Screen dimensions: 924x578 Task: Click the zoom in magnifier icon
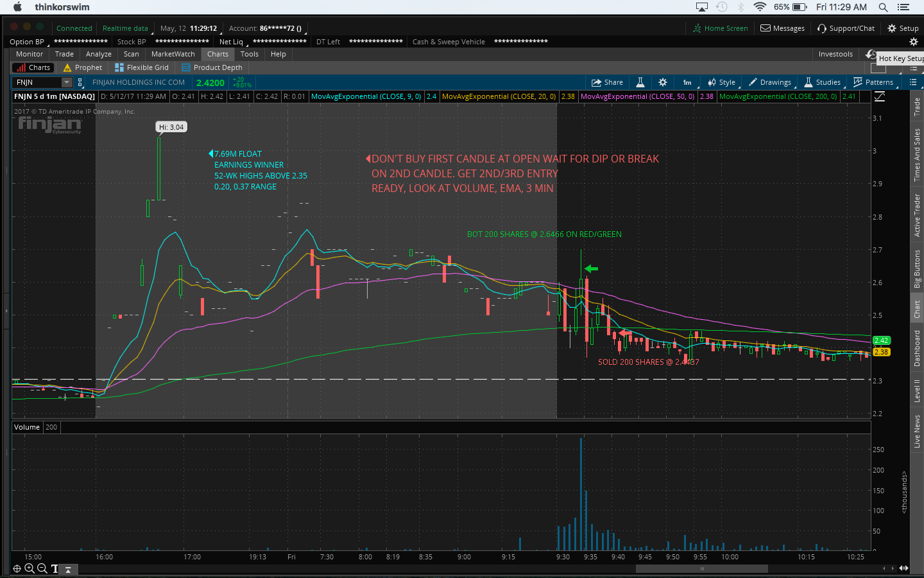[30, 568]
